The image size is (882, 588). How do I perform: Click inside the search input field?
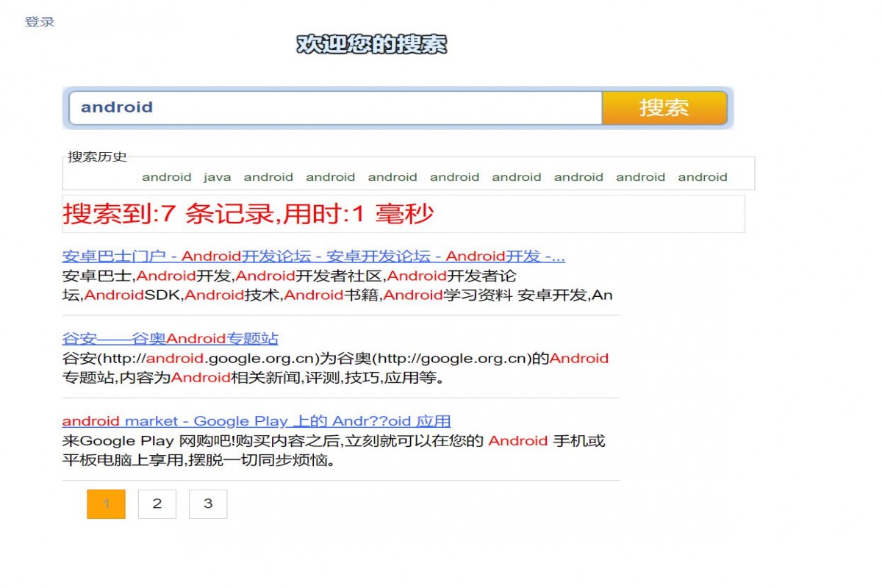point(331,107)
